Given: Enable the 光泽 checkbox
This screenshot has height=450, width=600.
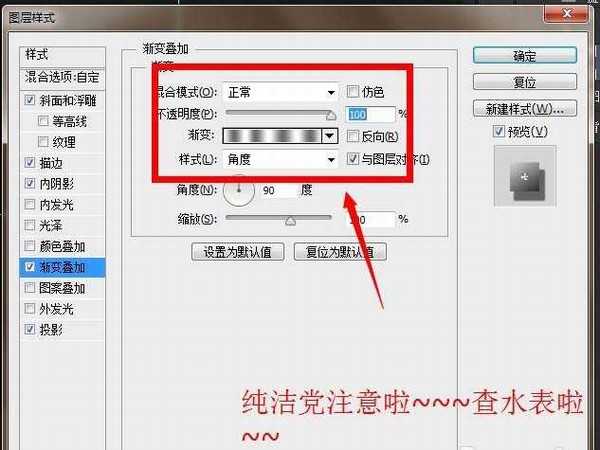Looking at the screenshot, I should pyautogui.click(x=30, y=225).
